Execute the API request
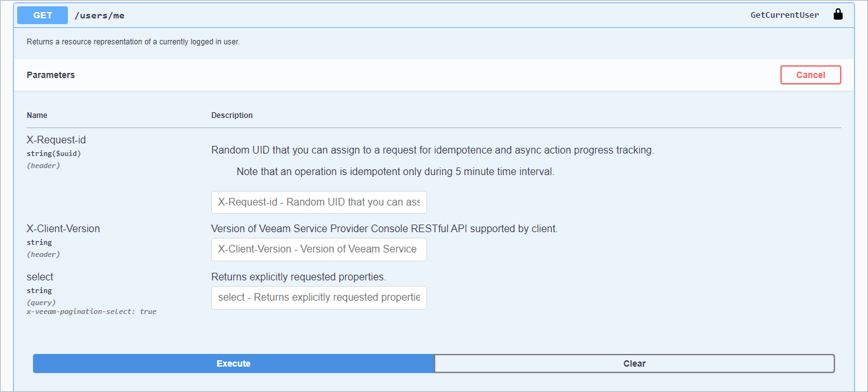Image resolution: width=868 pixels, height=392 pixels. coord(233,363)
